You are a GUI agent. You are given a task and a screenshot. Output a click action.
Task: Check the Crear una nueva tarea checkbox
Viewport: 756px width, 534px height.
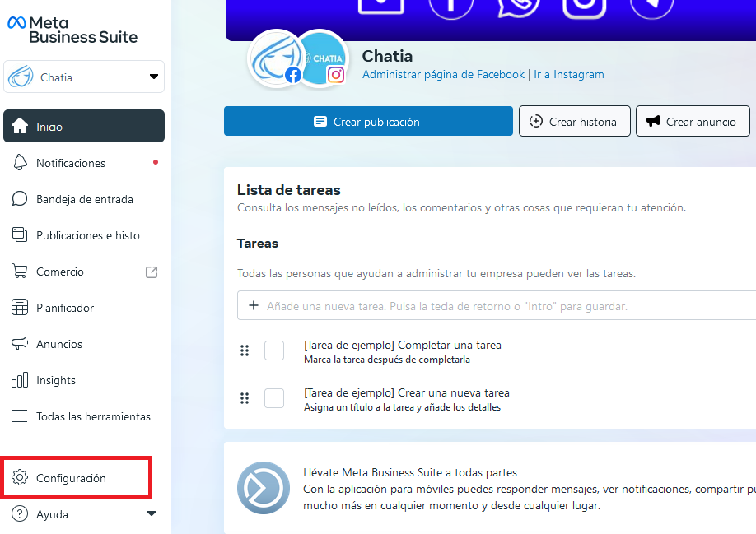[x=274, y=398]
